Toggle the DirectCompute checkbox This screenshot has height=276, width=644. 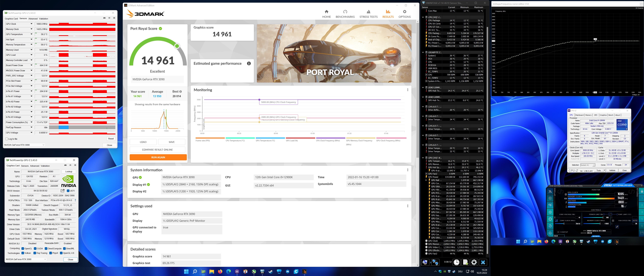click(46, 249)
